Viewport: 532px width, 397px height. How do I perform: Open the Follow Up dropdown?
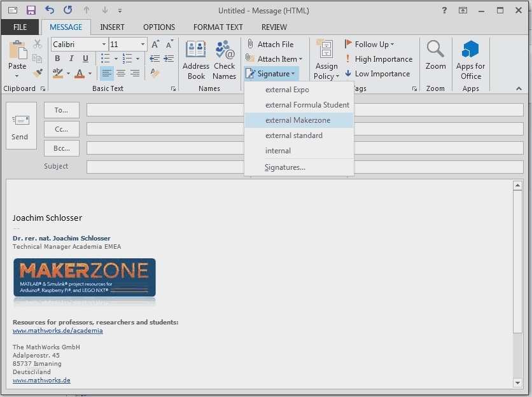[x=371, y=44]
